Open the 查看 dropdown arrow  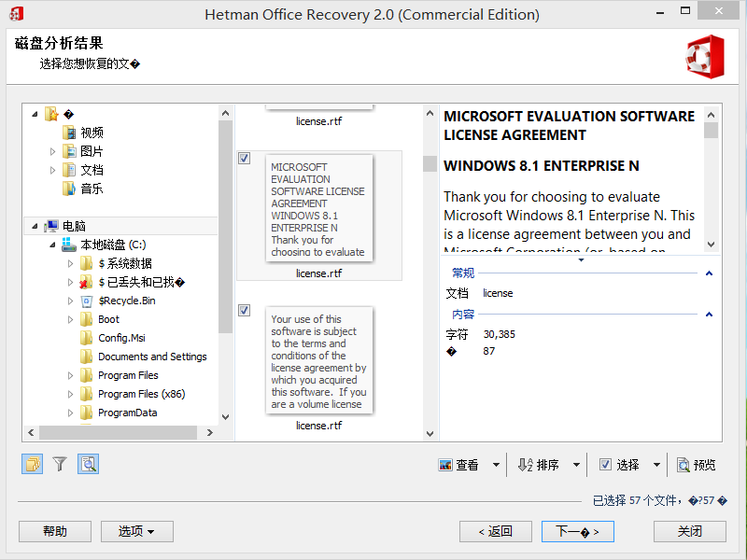(496, 465)
